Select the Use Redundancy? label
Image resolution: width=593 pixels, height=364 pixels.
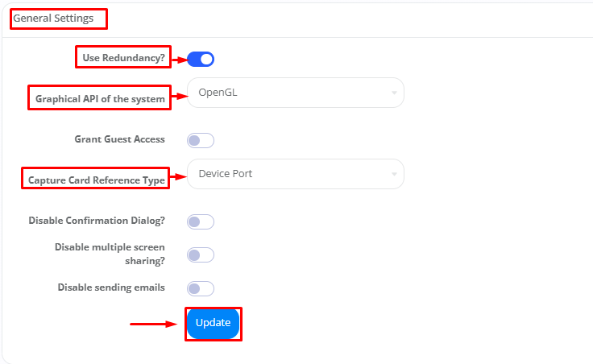(x=123, y=58)
